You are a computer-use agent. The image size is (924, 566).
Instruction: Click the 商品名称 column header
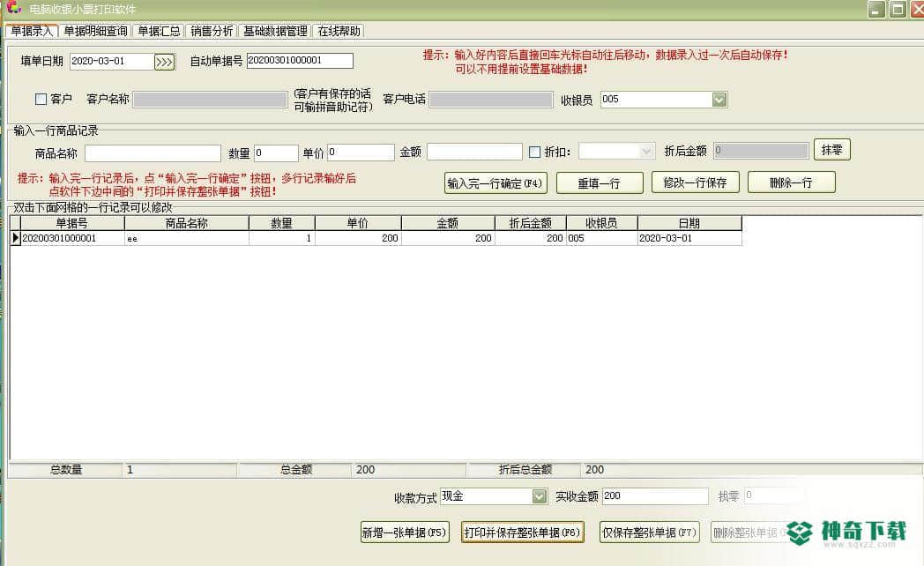(187, 223)
